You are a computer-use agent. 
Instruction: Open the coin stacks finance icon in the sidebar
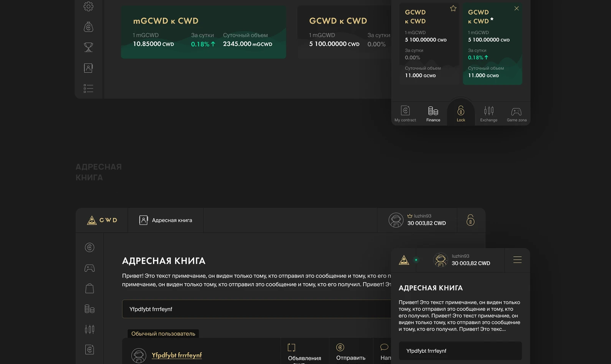89,309
